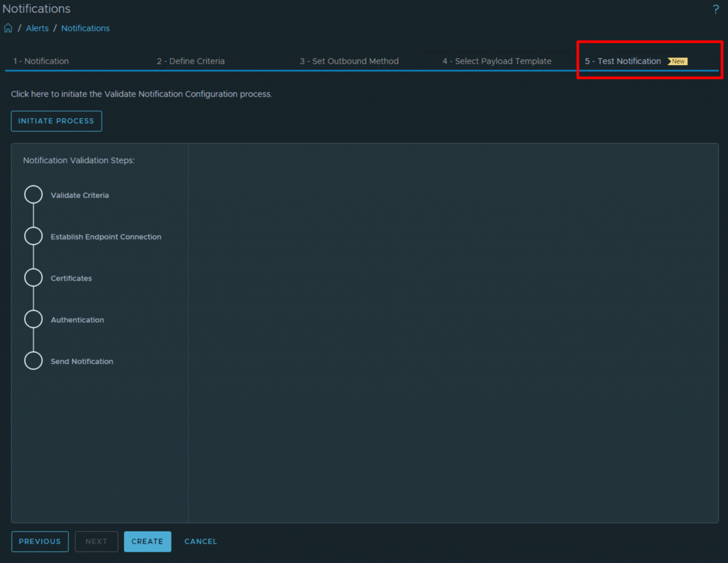This screenshot has width=728, height=563.
Task: Open the Test Notification tab
Action: 623,61
